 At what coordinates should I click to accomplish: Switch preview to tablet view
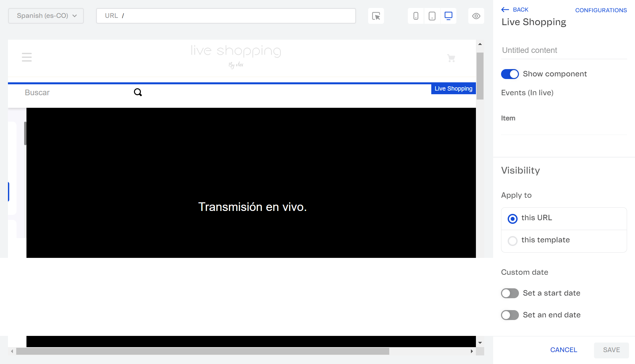(432, 16)
